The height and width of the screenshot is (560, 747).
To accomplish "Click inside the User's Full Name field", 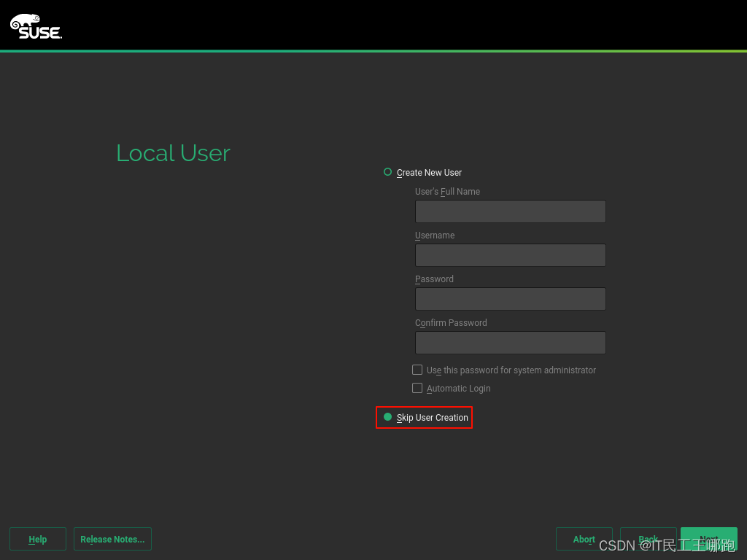I will [x=510, y=211].
